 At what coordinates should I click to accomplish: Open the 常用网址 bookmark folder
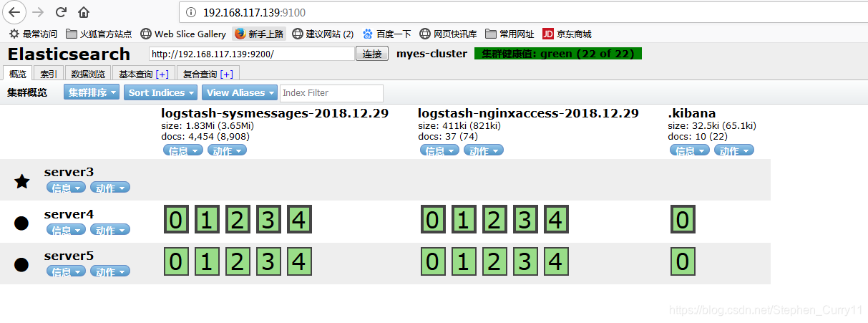pyautogui.click(x=509, y=34)
